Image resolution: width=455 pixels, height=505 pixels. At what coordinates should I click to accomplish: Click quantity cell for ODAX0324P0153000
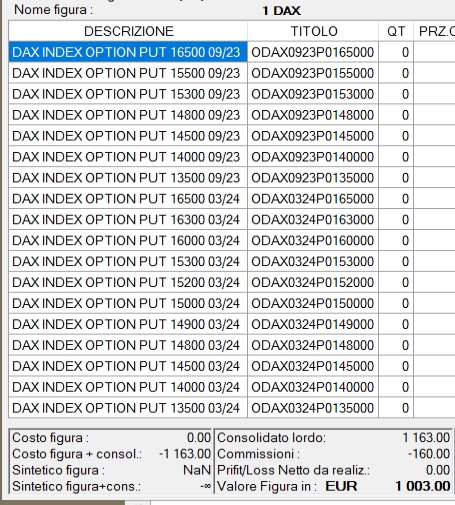(396, 261)
